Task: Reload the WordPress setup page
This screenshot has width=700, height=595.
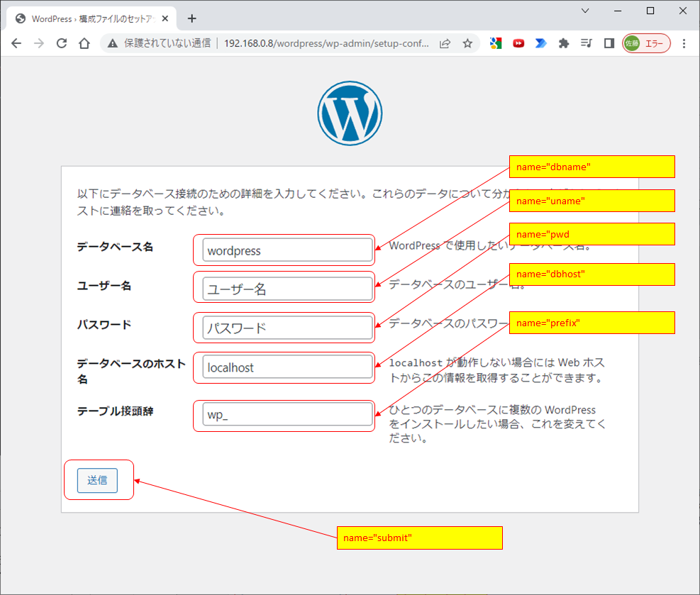Action: (62, 43)
